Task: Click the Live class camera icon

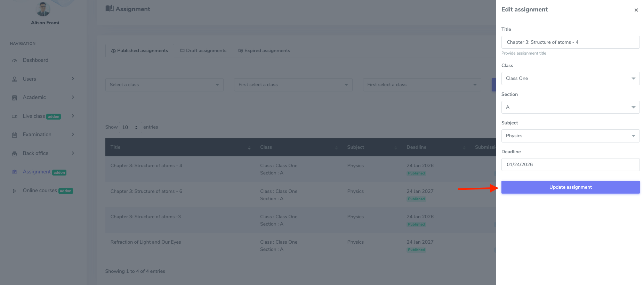Action: 15,116
